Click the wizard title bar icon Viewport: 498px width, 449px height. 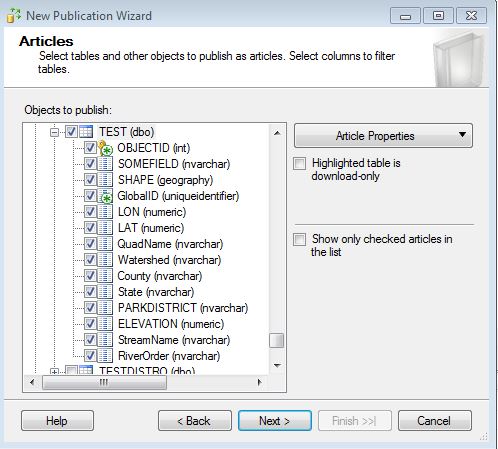tap(14, 15)
